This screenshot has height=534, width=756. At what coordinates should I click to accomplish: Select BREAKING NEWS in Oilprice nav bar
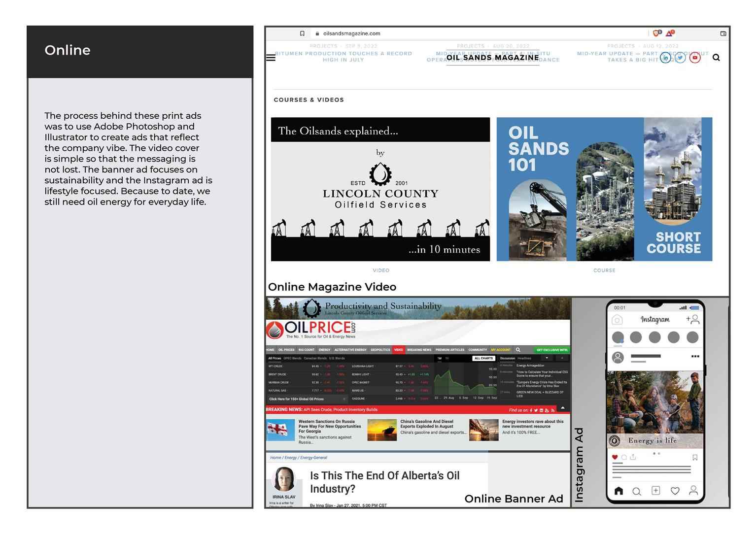coord(419,350)
